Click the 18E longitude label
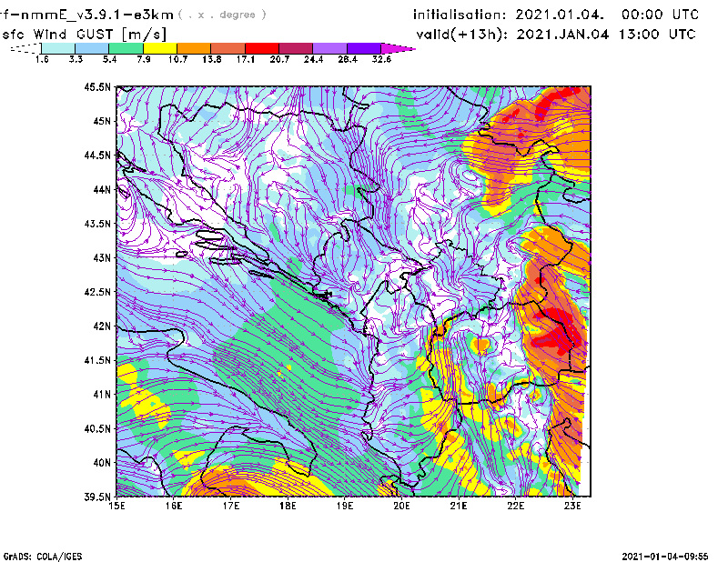The height and width of the screenshot is (562, 728). tap(288, 506)
